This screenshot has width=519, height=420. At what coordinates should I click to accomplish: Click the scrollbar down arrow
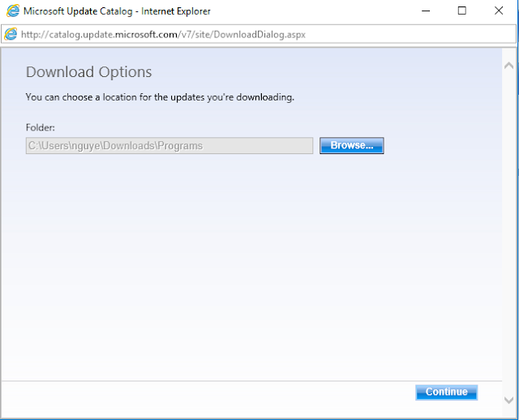508,401
